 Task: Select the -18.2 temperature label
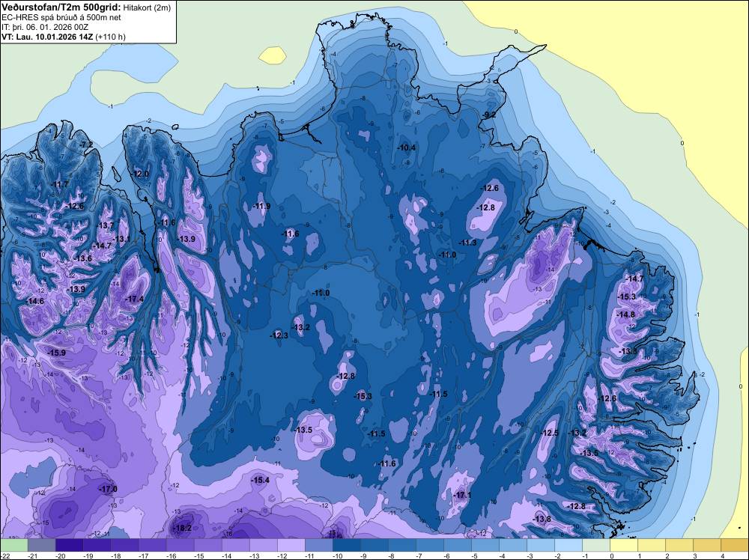pos(182,528)
